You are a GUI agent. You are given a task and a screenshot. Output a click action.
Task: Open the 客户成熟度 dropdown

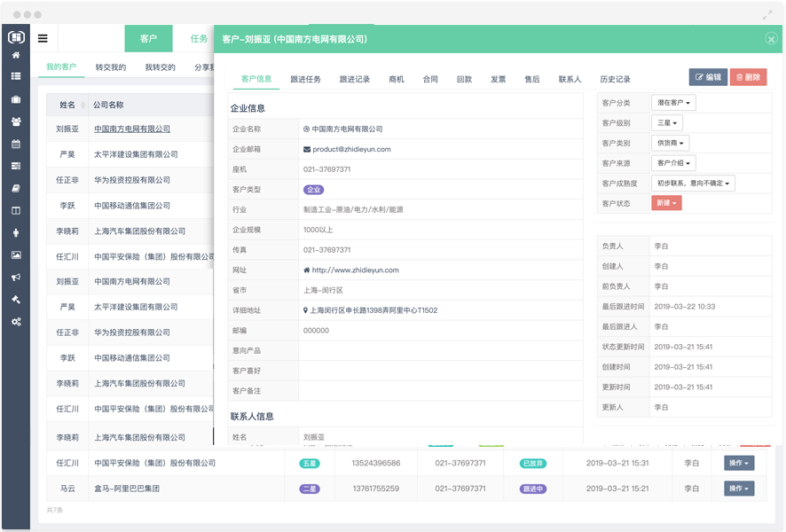click(693, 184)
